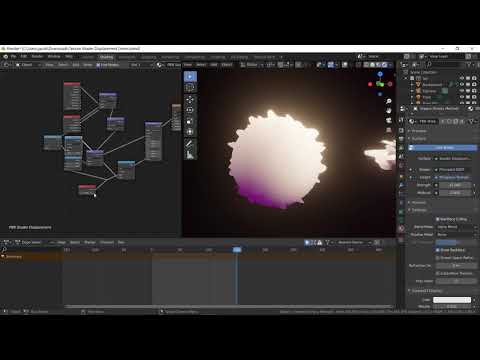Click the red X axis gizmo ball
The width and height of the screenshot is (480, 360).
(370, 84)
